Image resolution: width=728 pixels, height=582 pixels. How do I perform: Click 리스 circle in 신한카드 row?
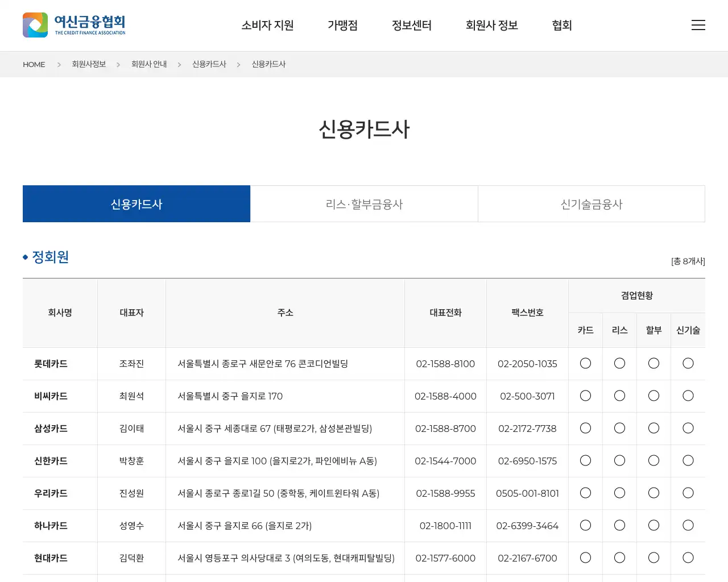619,460
